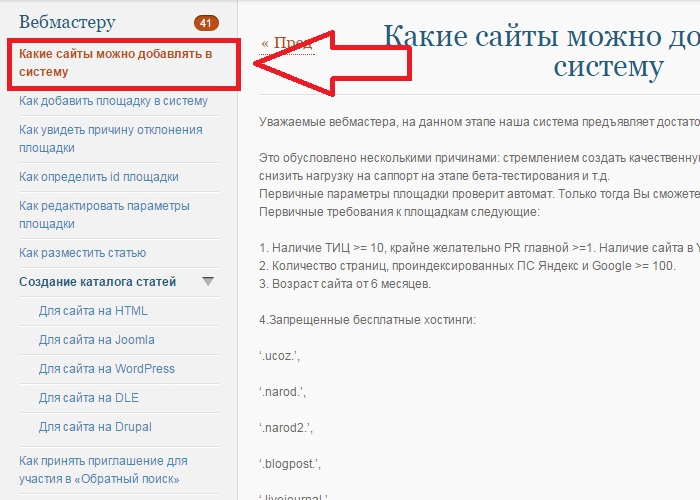700x500 pixels.
Task: Choose Для сайта на WordPress subitem
Action: point(106,369)
